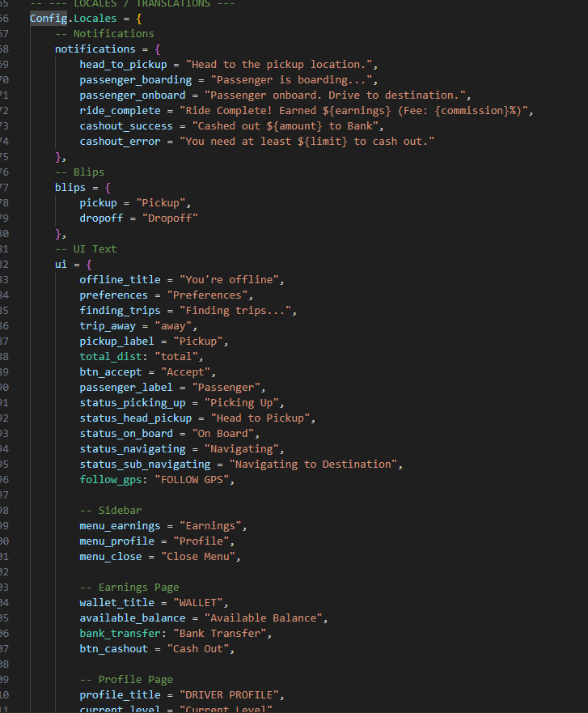Click the ride_complete key

tap(120, 111)
